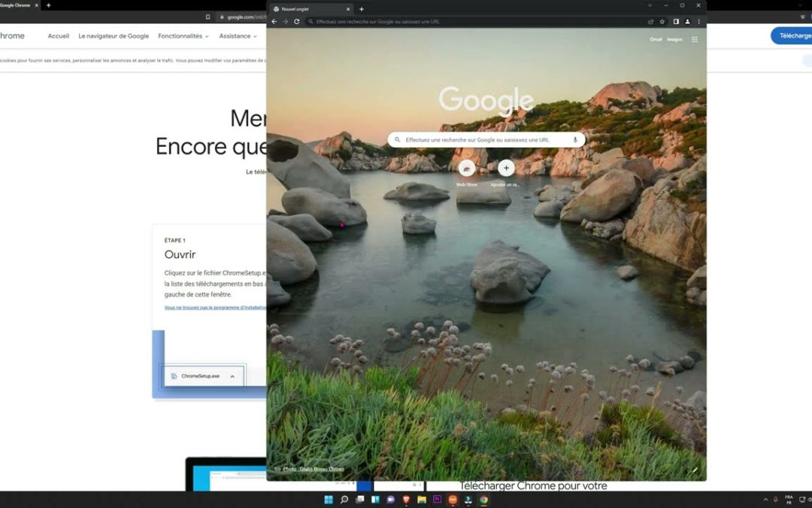Open the Chat taskbar icon
812x508 pixels.
(x=391, y=500)
